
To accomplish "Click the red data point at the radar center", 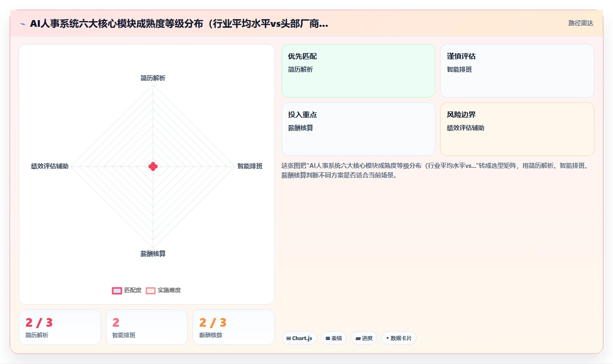I will [x=153, y=166].
